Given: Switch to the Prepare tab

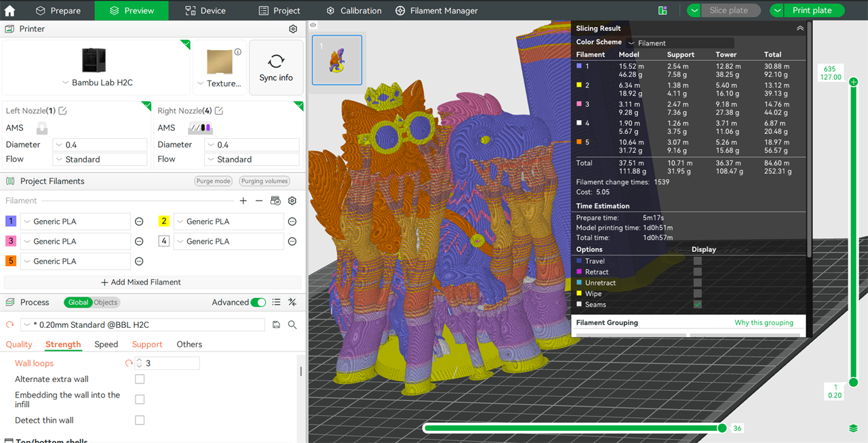Looking at the screenshot, I should [58, 11].
